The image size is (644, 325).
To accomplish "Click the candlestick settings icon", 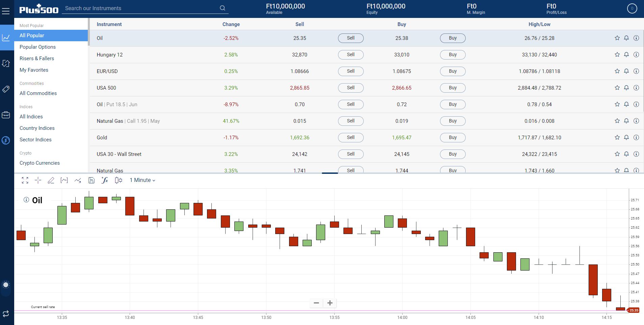I will [x=118, y=180].
